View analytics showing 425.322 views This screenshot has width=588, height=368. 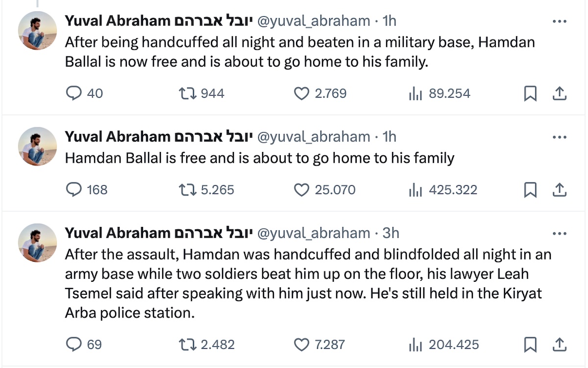[415, 190]
